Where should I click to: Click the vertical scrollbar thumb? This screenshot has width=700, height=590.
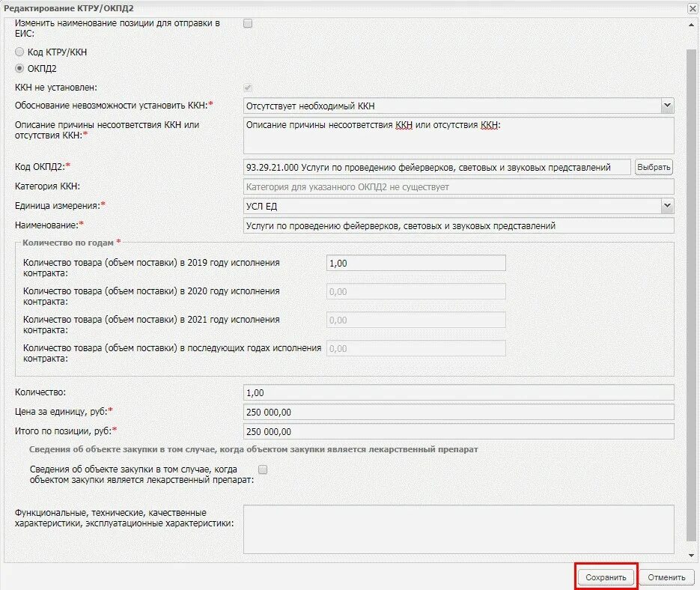point(691,295)
